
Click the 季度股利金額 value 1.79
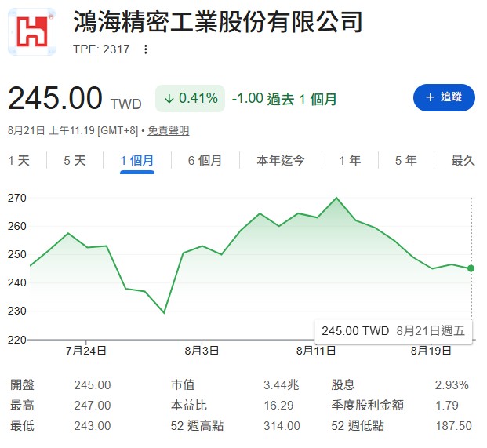click(447, 406)
